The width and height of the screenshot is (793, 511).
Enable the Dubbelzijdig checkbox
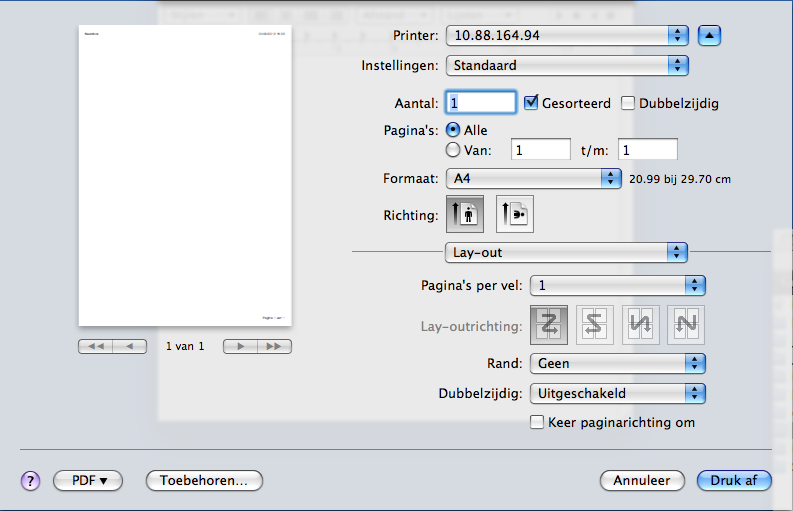coord(628,103)
